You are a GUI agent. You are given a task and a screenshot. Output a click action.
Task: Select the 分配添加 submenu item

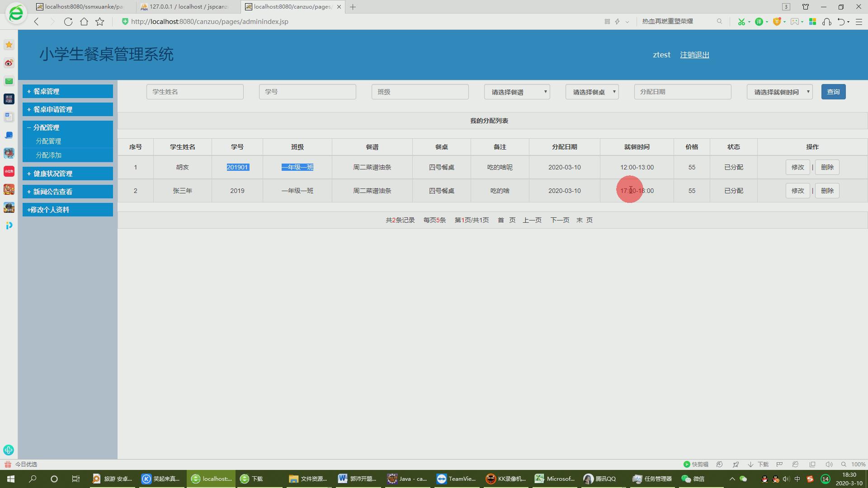pos(49,155)
